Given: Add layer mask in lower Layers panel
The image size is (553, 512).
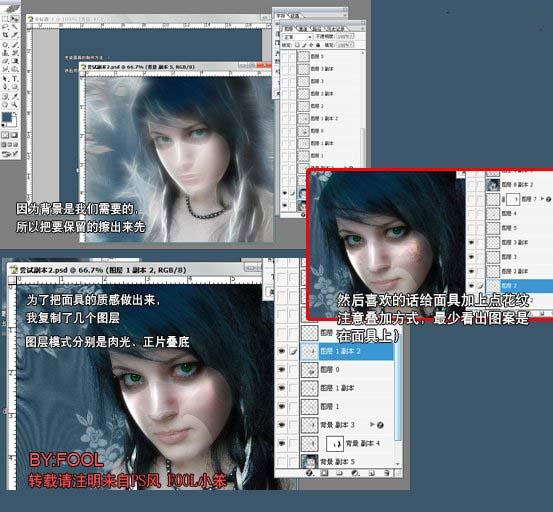Looking at the screenshot, I should pos(324,473).
